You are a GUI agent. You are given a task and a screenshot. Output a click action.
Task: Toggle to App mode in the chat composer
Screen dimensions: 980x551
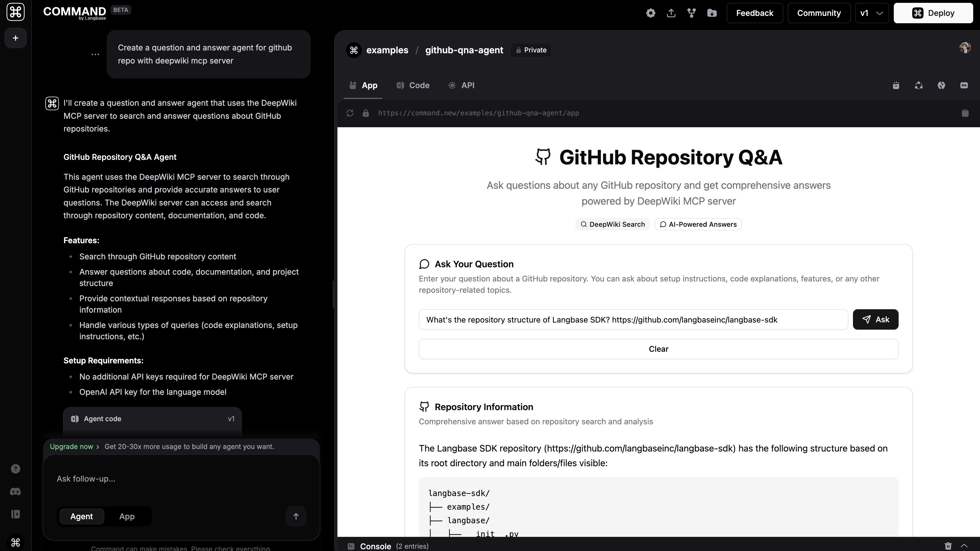coord(127,516)
